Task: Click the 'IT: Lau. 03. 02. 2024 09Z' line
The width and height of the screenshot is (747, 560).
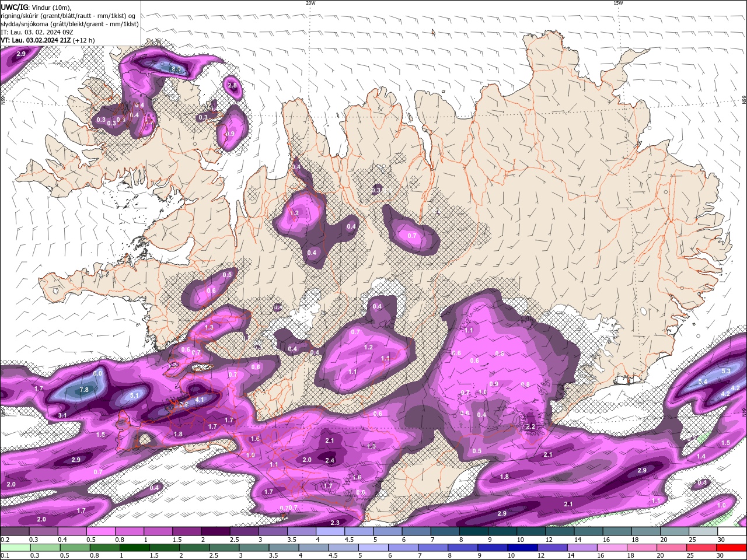Action: [37, 32]
